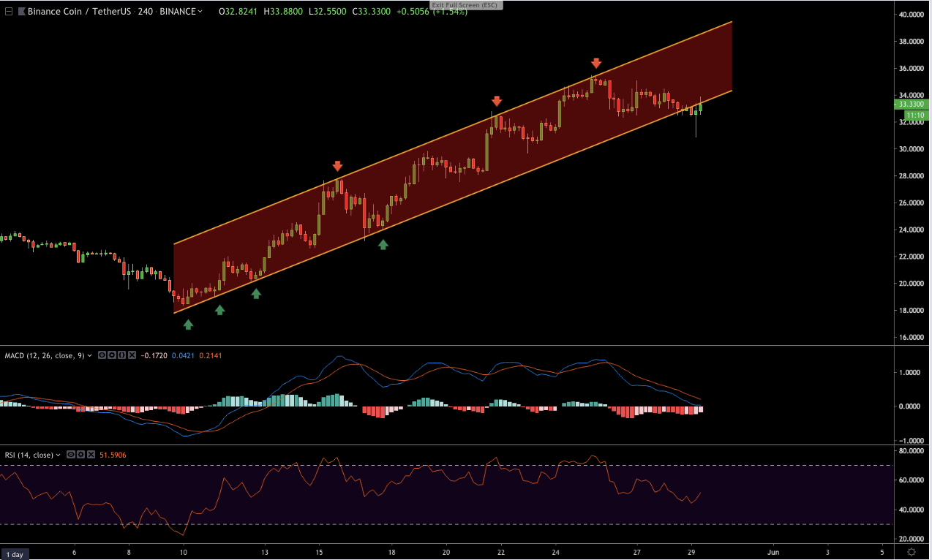Expand the Binance Coin symbol dropdown arrow
The width and height of the screenshot is (932, 560).
point(200,12)
